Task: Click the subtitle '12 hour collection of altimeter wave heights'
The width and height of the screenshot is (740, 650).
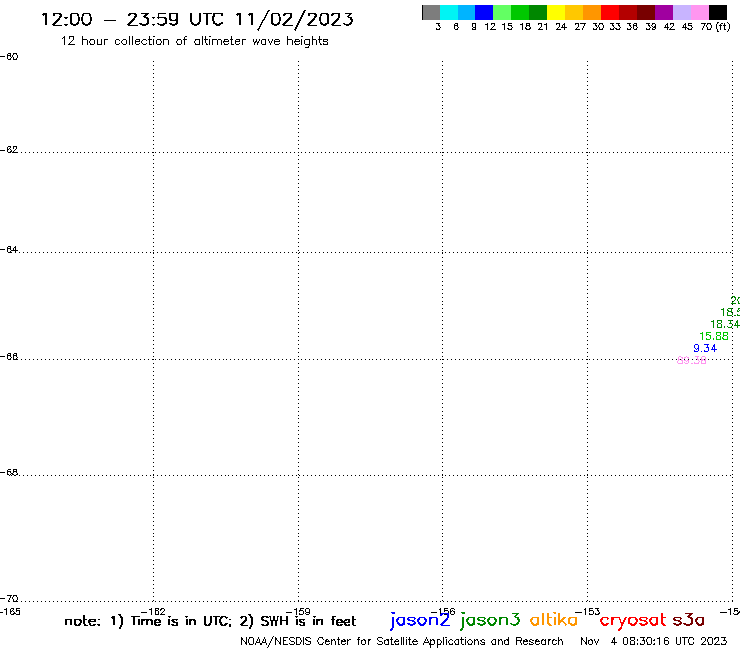Action: coord(194,42)
